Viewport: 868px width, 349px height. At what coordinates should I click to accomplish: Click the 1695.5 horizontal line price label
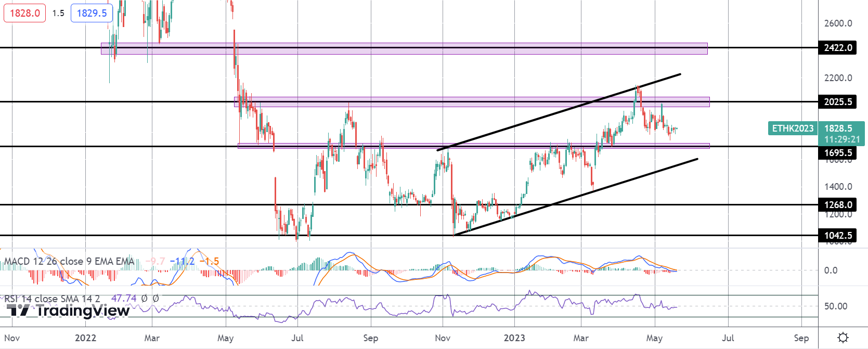click(838, 153)
